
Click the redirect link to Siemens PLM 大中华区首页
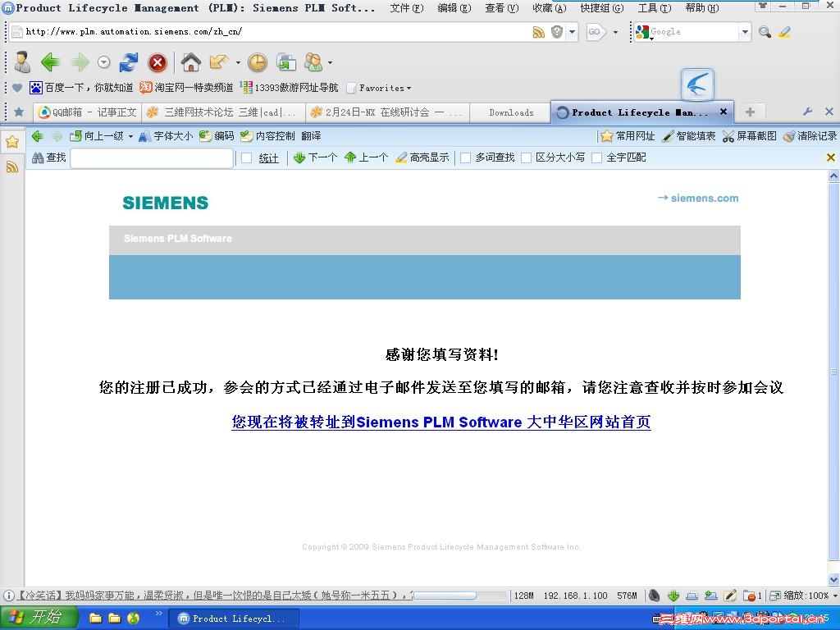(441, 422)
